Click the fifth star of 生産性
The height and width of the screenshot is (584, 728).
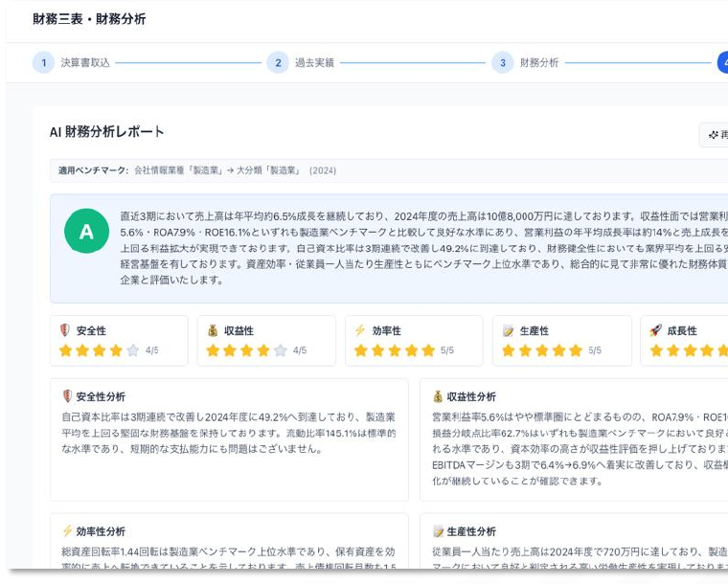576,350
